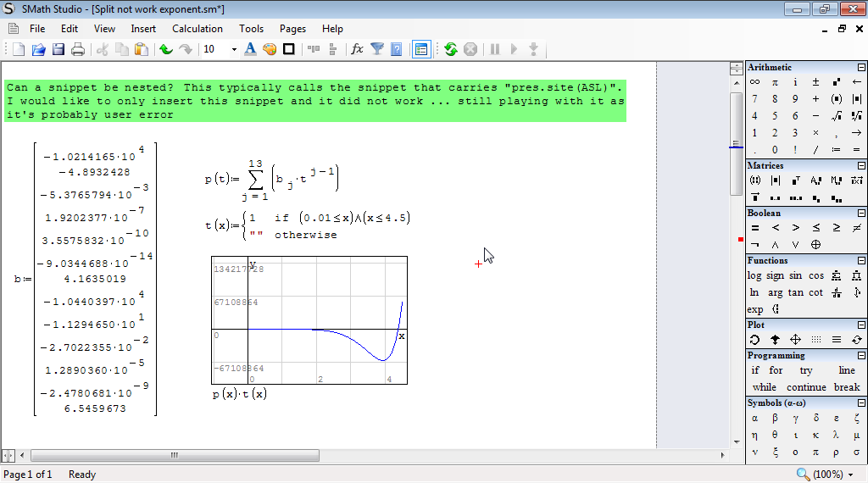Click the green Recalculate worksheet icon
This screenshot has height=483, width=868.
coord(451,49)
